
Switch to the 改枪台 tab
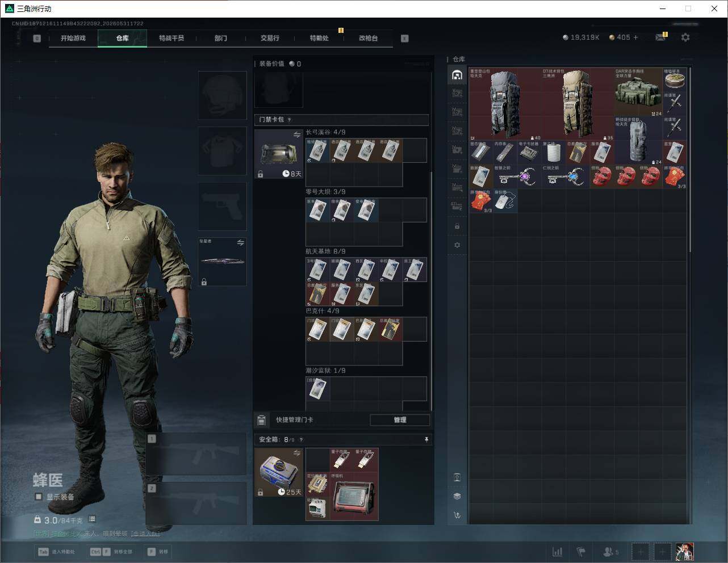point(368,38)
